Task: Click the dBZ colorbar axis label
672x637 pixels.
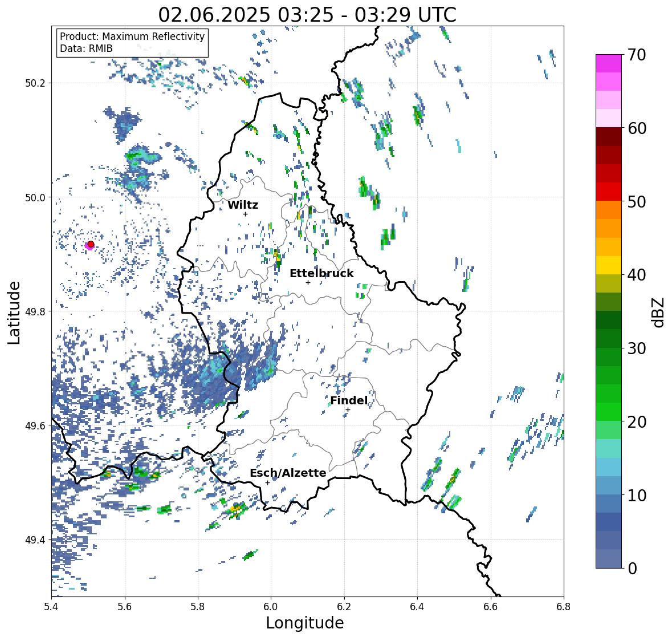Action: 659,313
